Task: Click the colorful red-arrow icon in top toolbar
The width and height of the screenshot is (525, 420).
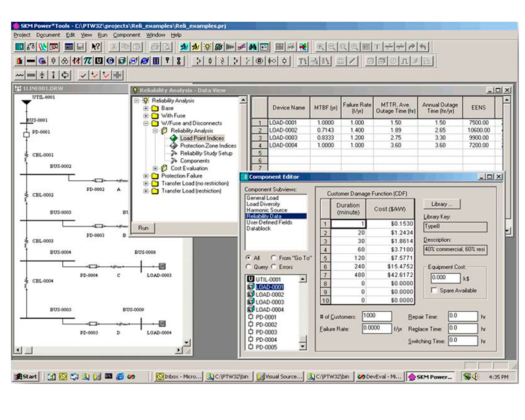Action: click(x=303, y=47)
